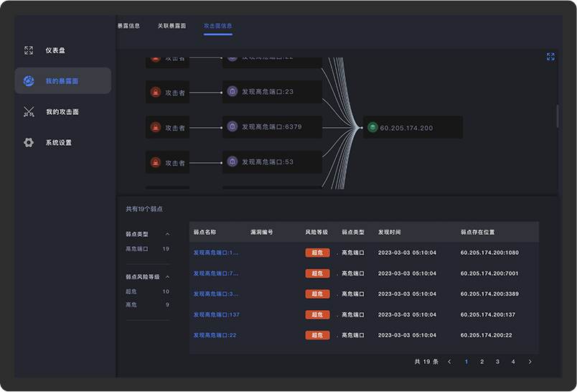The height and width of the screenshot is (392, 577).
Task: Click attacker icon beside port 23 node
Action: tap(156, 92)
